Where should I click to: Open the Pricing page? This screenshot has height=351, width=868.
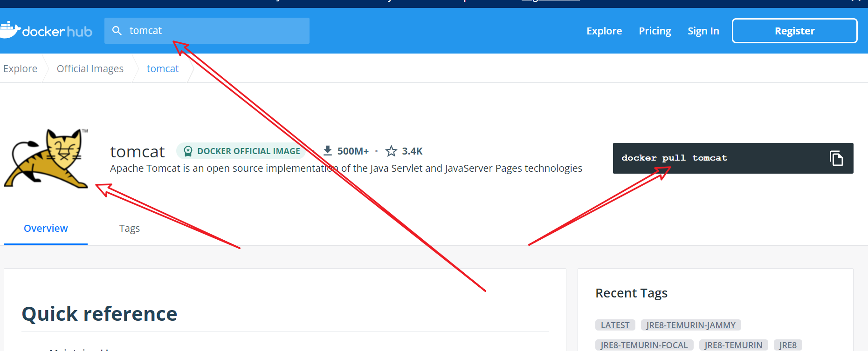pos(655,31)
